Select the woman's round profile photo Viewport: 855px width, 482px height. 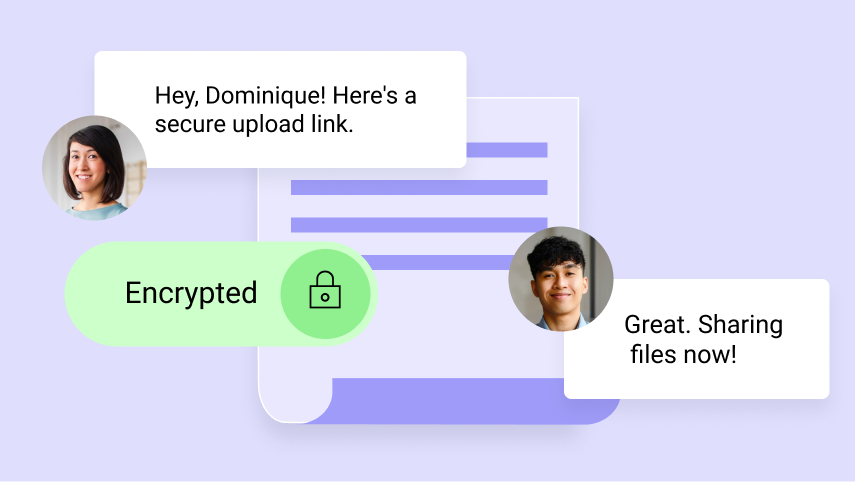pyautogui.click(x=94, y=168)
